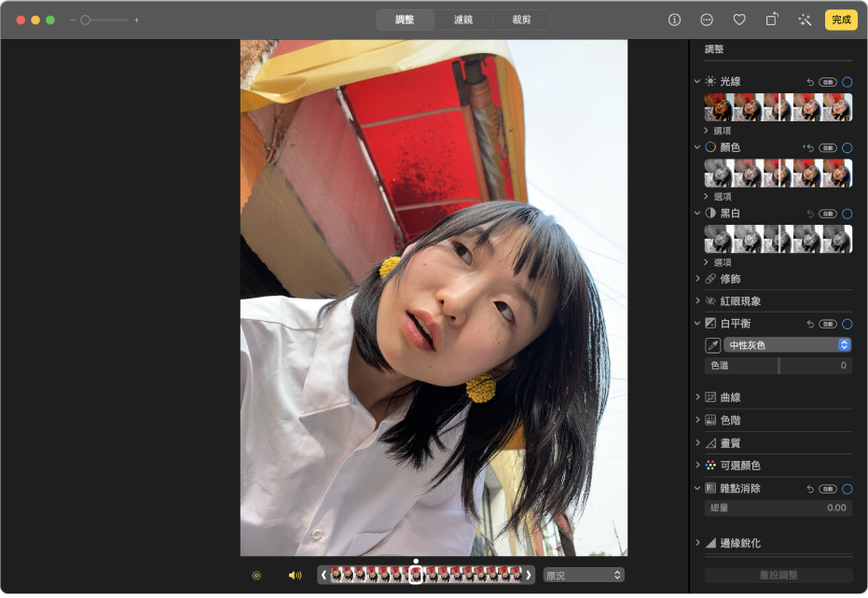Mark photo as favorite with heart
Image resolution: width=868 pixels, height=598 pixels.
pos(739,20)
